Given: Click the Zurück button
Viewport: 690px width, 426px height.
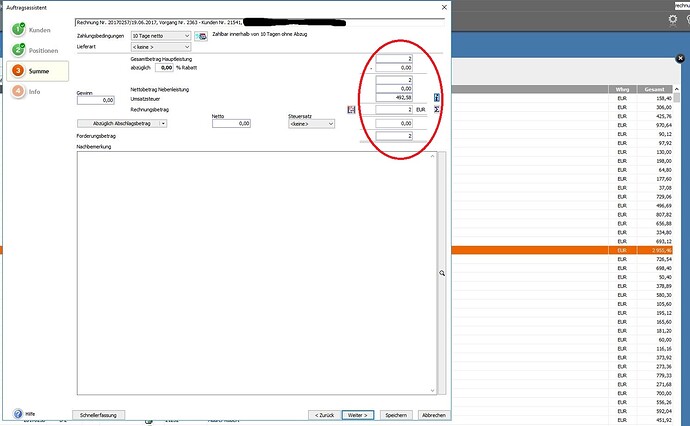Looking at the screenshot, I should pos(324,415).
